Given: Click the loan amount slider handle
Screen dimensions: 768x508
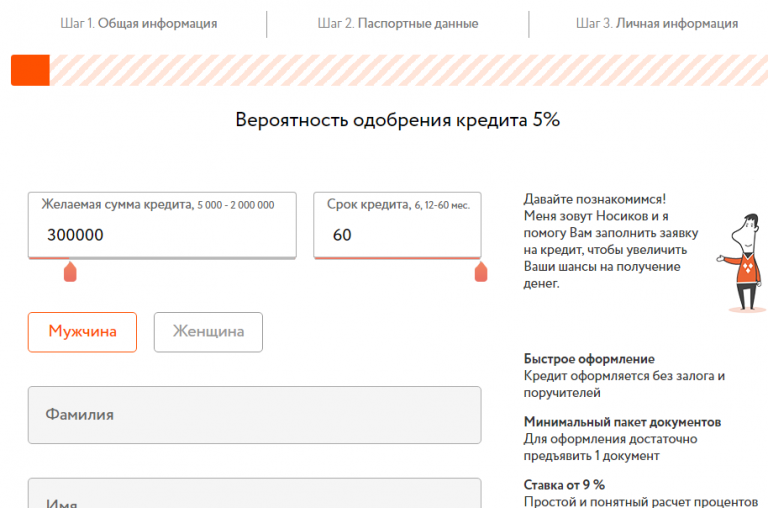Looking at the screenshot, I should pos(70,271).
